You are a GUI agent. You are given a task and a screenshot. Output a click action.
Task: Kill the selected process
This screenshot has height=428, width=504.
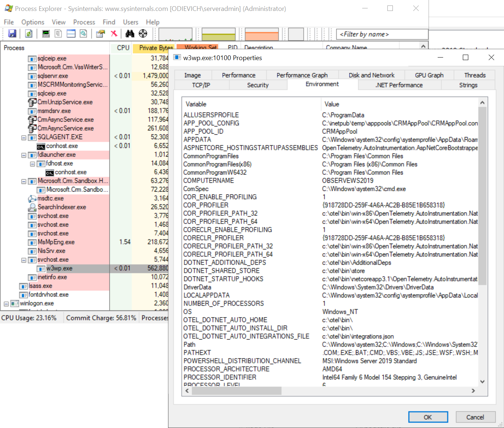(114, 34)
